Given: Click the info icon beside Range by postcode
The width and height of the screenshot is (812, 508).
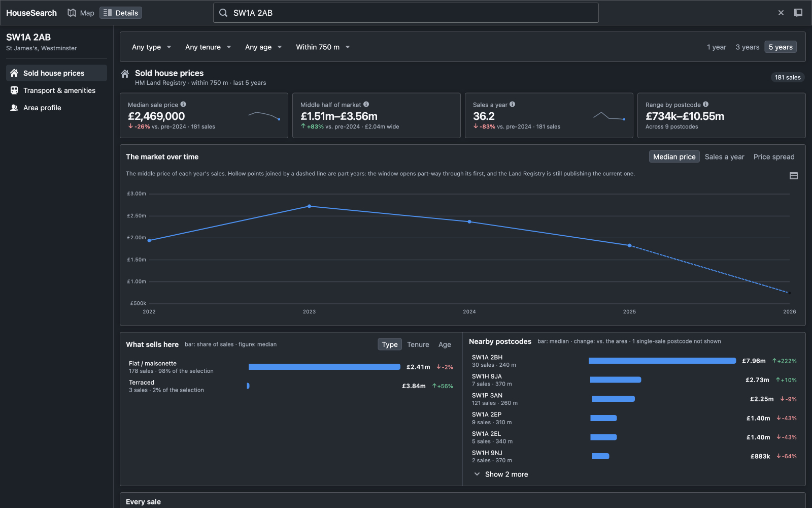Looking at the screenshot, I should (x=705, y=104).
